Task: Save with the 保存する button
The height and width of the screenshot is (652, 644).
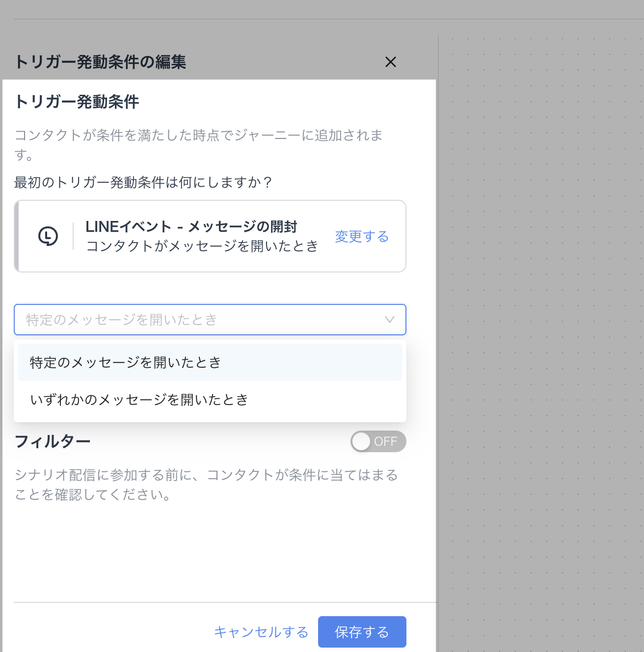Action: click(362, 632)
